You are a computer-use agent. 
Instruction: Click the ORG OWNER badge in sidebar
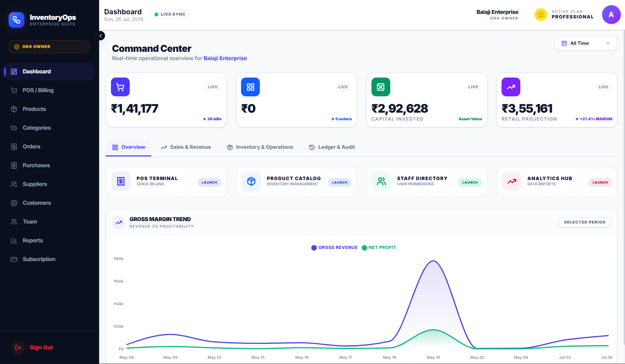point(49,47)
